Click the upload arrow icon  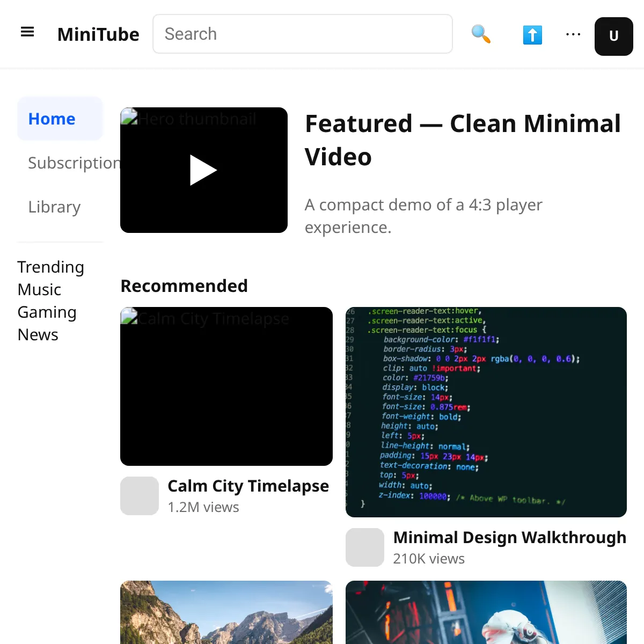coord(532,34)
